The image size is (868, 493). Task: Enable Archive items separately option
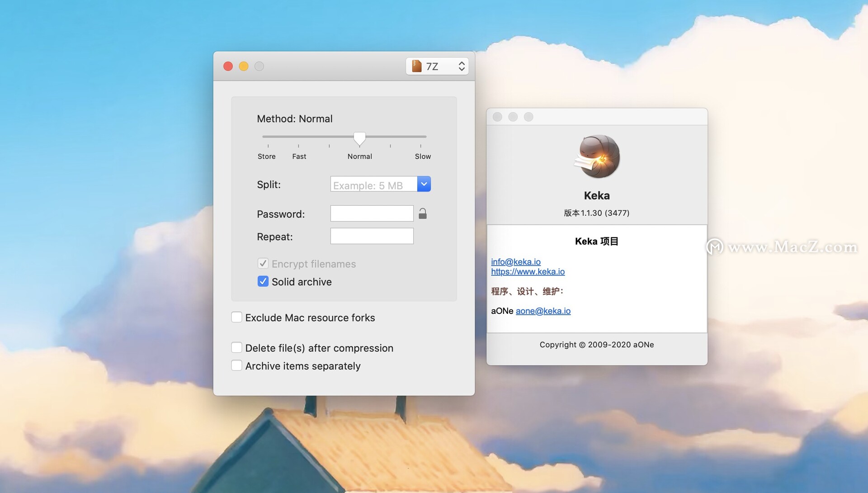click(x=236, y=365)
